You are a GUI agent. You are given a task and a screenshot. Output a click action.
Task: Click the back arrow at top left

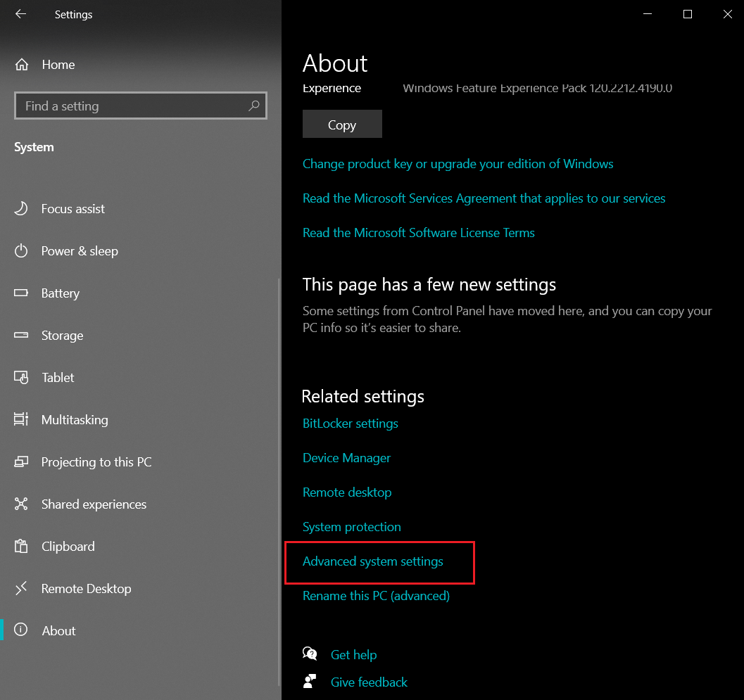pyautogui.click(x=19, y=14)
